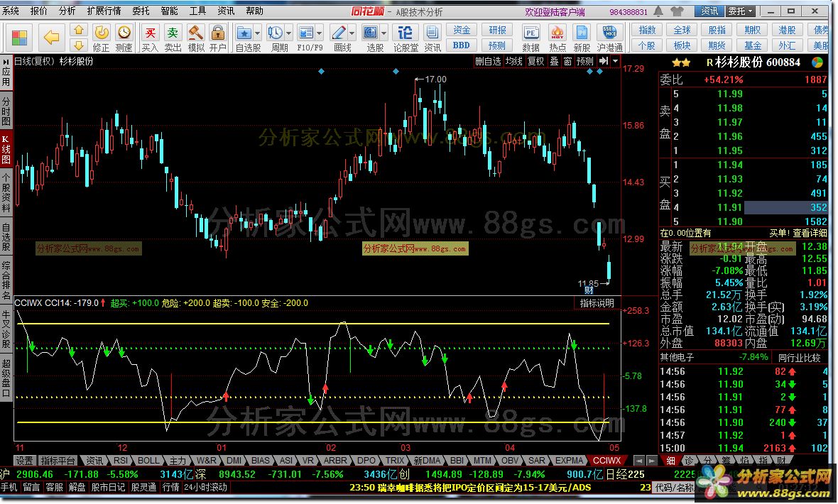Open the 模拟 gavel icon
838x504 pixels.
tap(195, 33)
